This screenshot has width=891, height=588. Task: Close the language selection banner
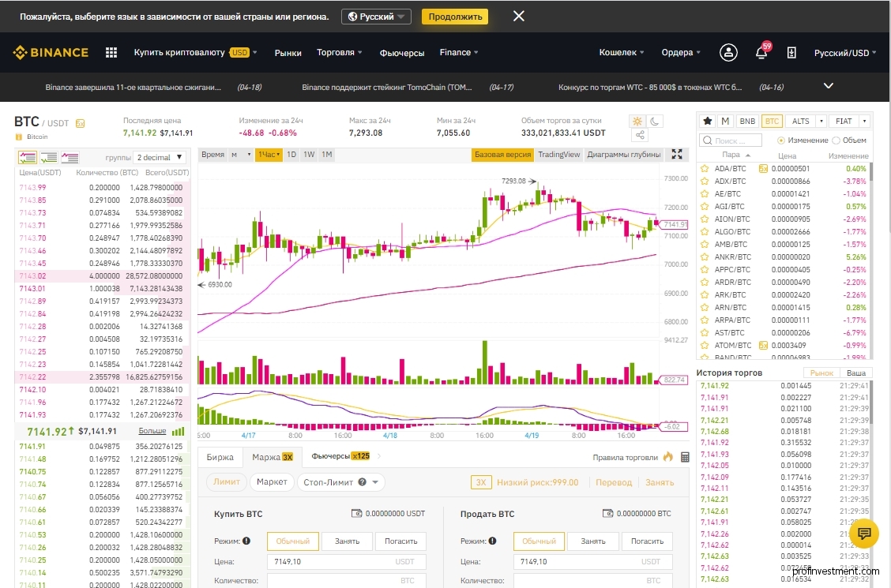[518, 16]
